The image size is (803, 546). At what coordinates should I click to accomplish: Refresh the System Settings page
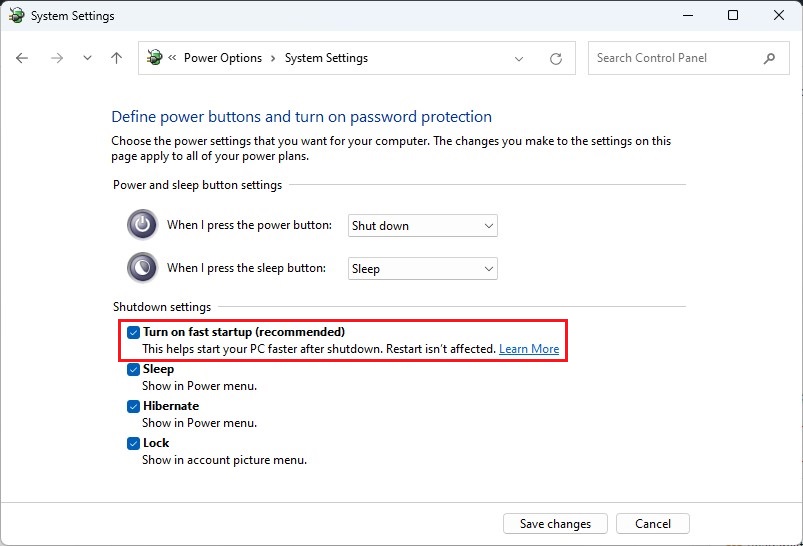coord(556,58)
